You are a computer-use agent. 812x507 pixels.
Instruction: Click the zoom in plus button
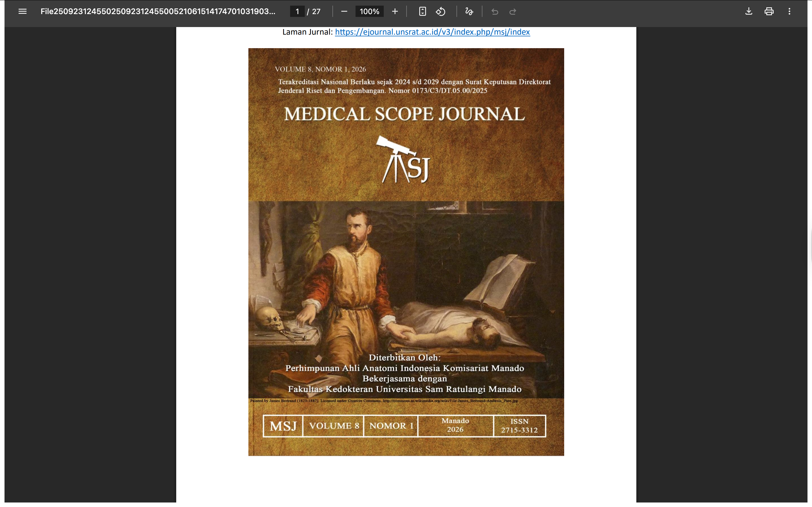pos(395,11)
